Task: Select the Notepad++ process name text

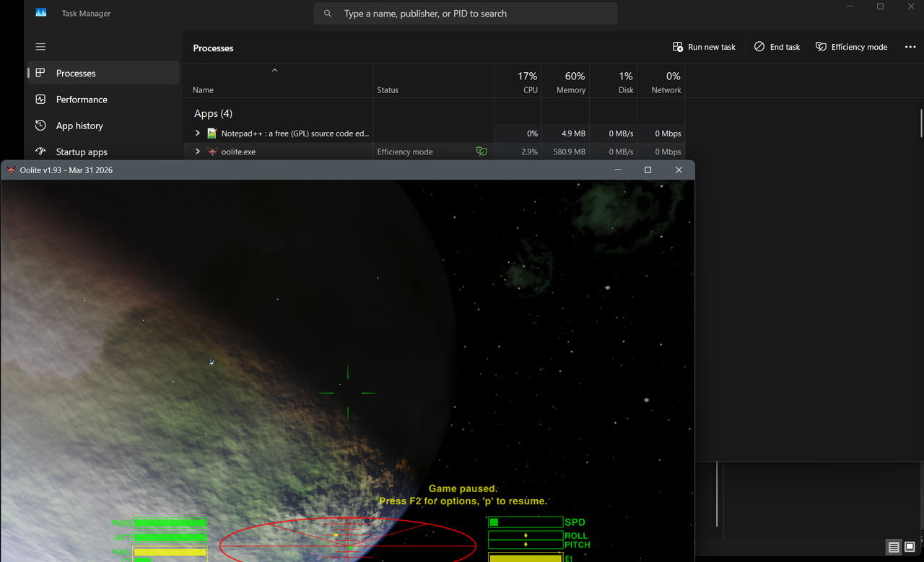Action: [295, 133]
